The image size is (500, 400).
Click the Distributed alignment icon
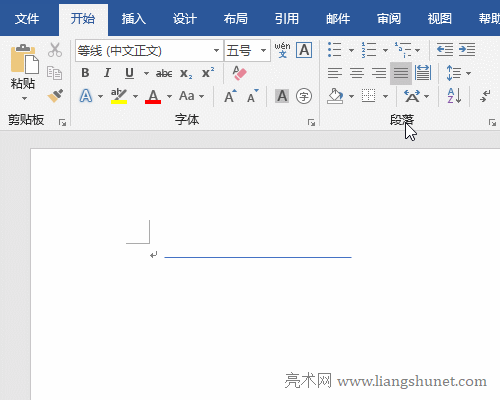tap(423, 73)
